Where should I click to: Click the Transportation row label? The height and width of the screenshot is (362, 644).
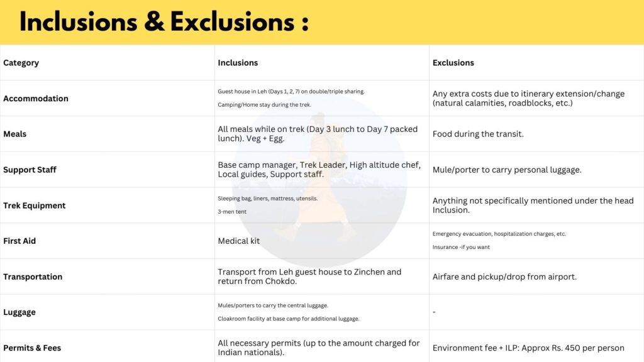pyautogui.click(x=33, y=277)
